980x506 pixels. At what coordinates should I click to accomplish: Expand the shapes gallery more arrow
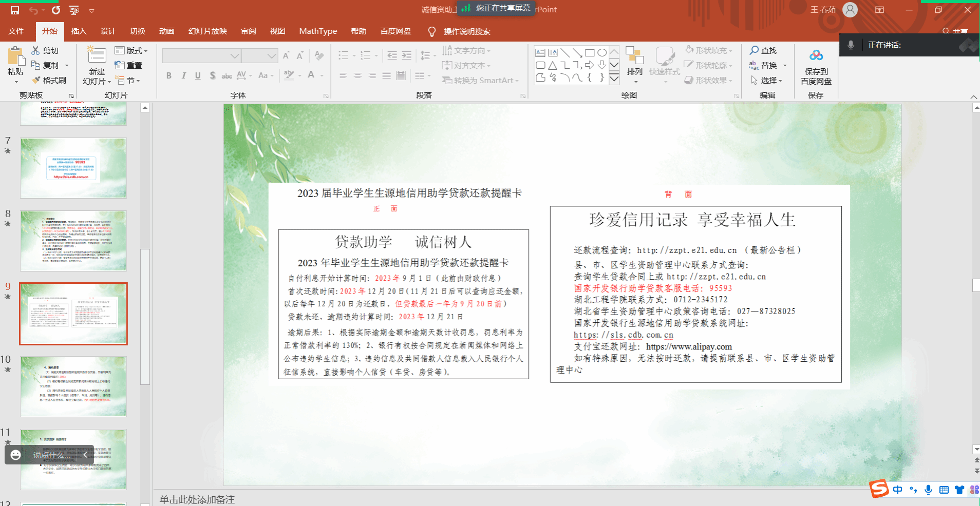tap(614, 79)
